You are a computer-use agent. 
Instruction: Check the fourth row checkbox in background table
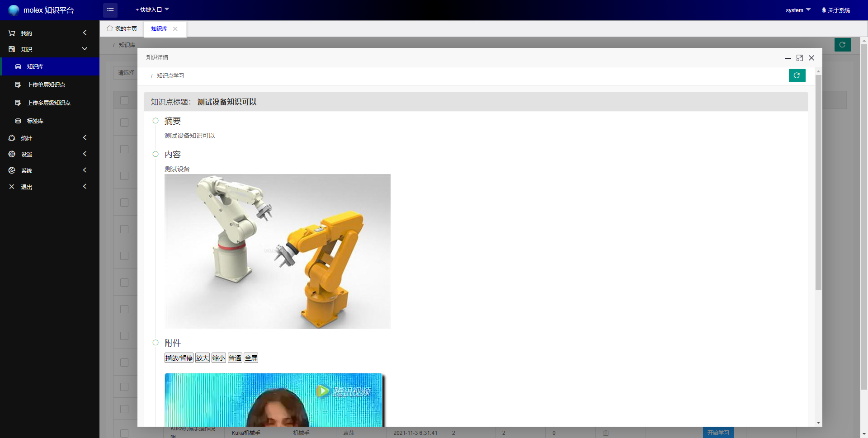point(124,203)
